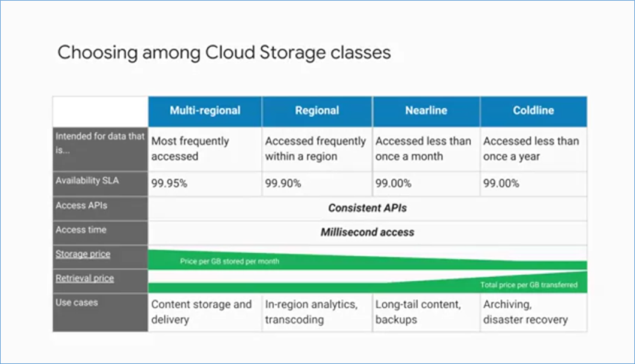The height and width of the screenshot is (364, 635).
Task: Click the 99.95% availability value
Action: point(170,183)
